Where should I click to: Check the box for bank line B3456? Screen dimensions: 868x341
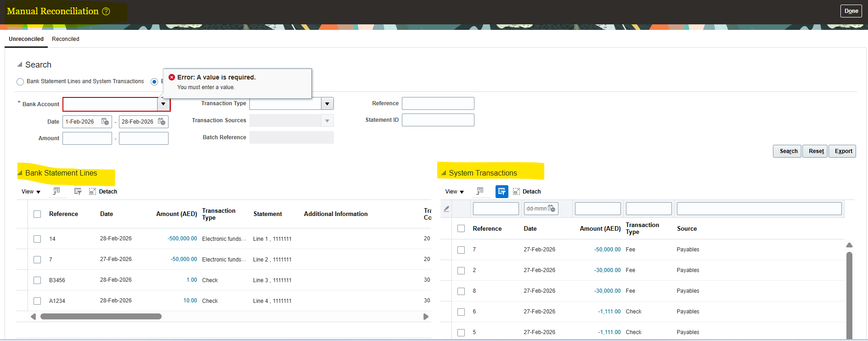pyautogui.click(x=37, y=280)
